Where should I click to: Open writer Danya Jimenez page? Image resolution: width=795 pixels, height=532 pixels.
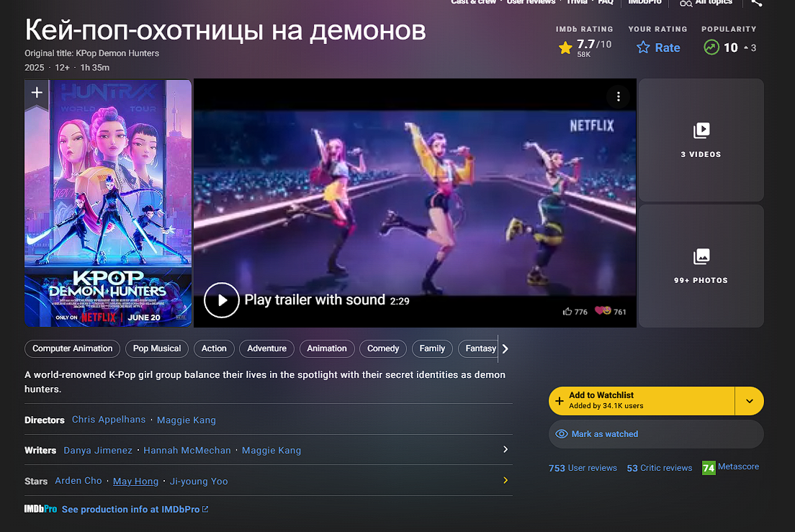[x=98, y=451]
